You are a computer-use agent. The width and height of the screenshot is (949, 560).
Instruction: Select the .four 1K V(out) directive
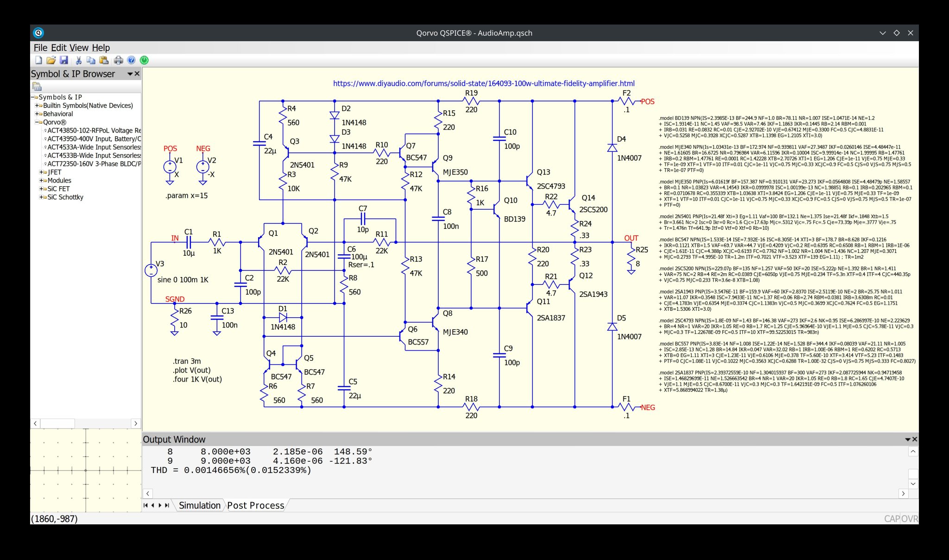pos(197,379)
